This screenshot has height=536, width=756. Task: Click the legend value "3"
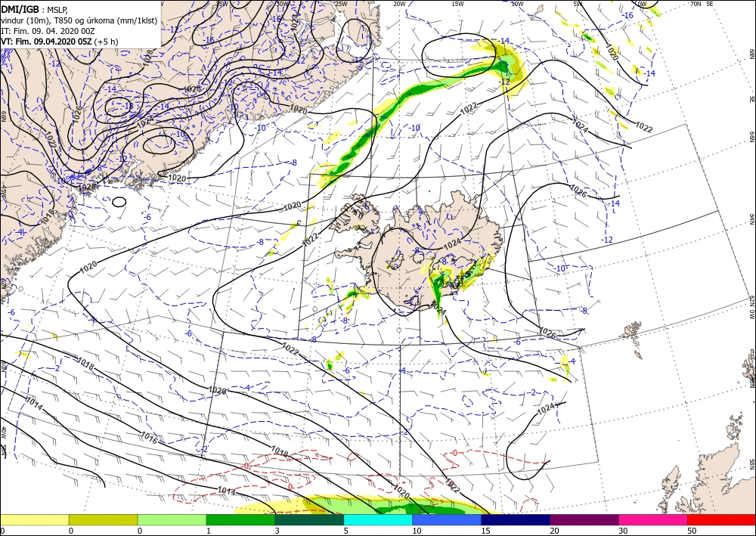pyautogui.click(x=277, y=531)
